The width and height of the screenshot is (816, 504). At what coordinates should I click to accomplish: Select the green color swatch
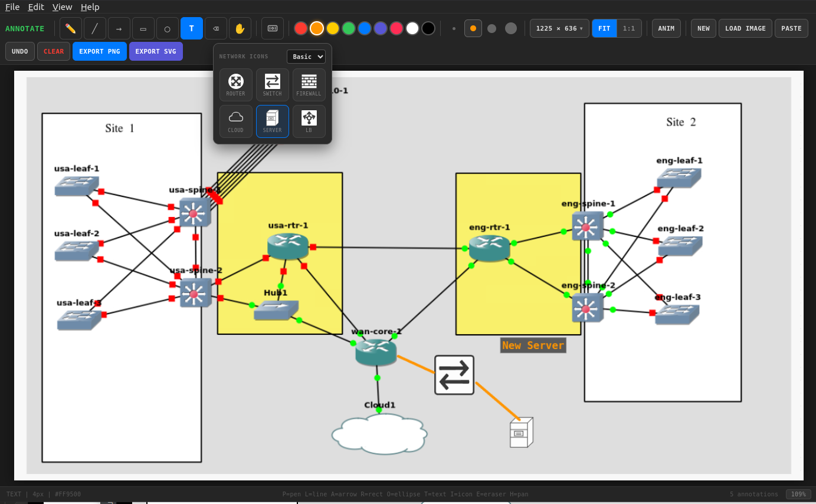348,28
